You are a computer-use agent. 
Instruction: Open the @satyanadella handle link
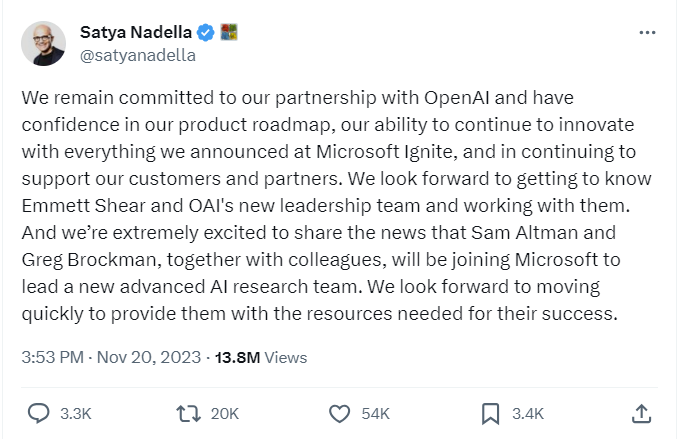(137, 55)
